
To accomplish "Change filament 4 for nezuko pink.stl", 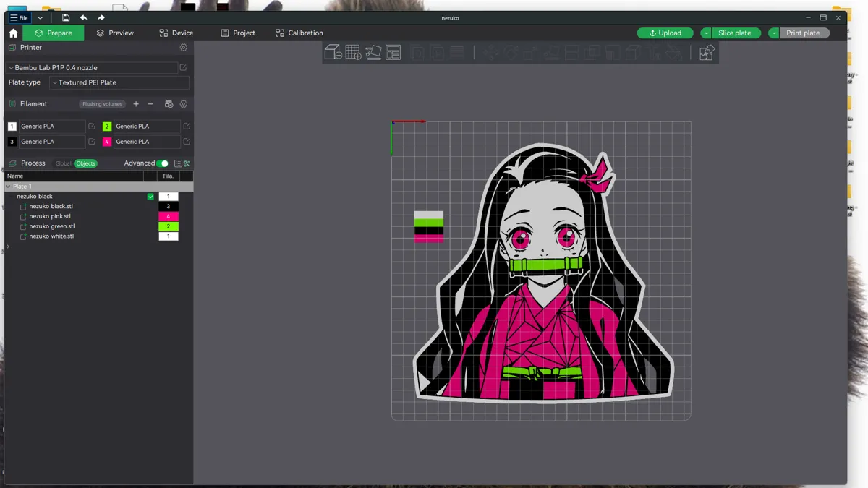I will (x=169, y=216).
